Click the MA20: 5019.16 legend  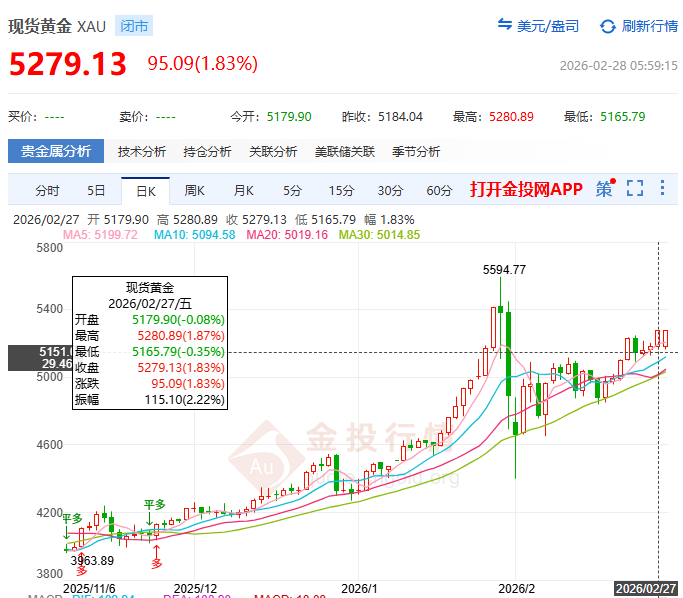[287, 235]
